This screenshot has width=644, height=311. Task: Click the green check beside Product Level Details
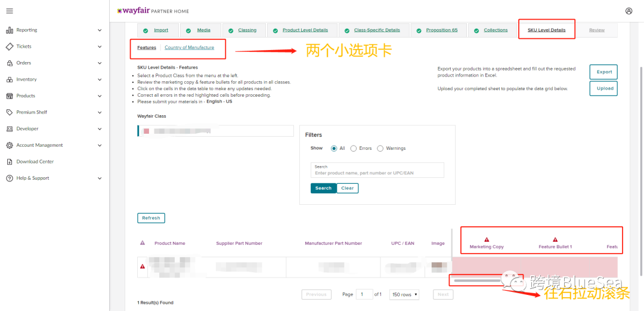pyautogui.click(x=275, y=31)
